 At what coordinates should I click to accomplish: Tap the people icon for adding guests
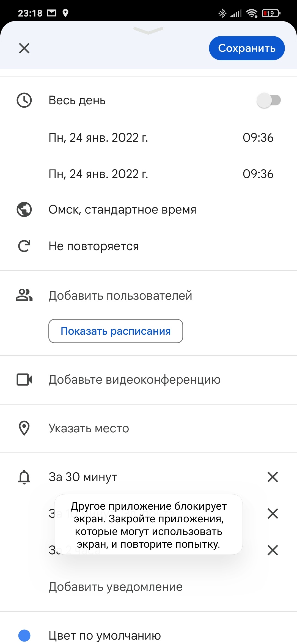coord(24,295)
